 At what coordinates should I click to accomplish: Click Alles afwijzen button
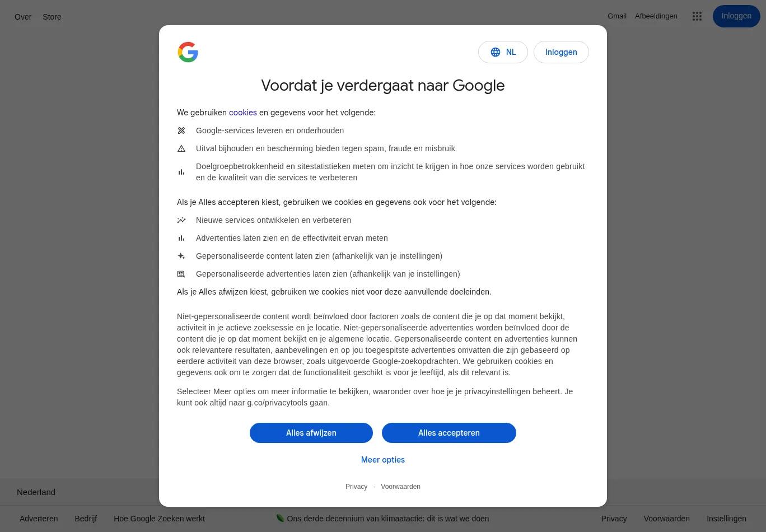311,433
